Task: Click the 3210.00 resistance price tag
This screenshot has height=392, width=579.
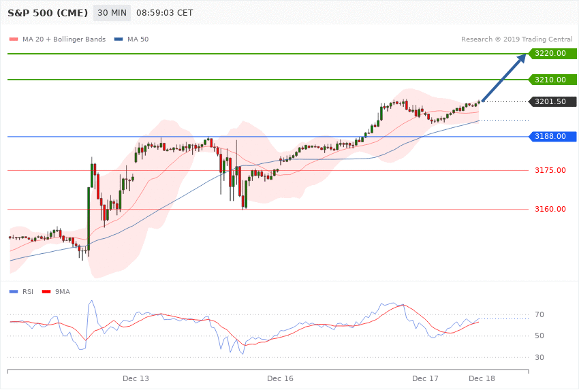Action: [552, 80]
